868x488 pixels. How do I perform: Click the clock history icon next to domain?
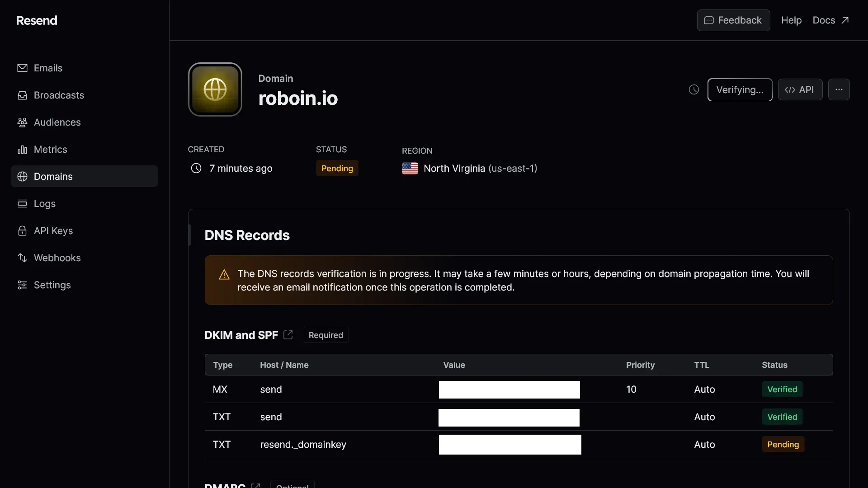(x=694, y=89)
